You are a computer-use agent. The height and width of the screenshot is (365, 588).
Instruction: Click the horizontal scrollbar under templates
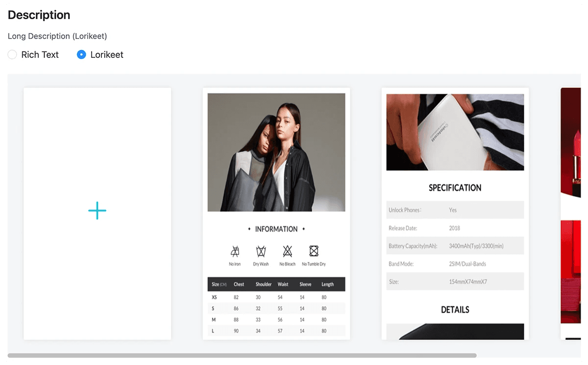242,355
